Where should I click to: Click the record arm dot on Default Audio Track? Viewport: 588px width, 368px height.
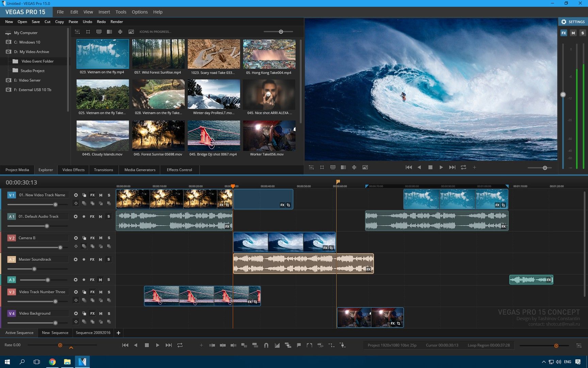84,216
